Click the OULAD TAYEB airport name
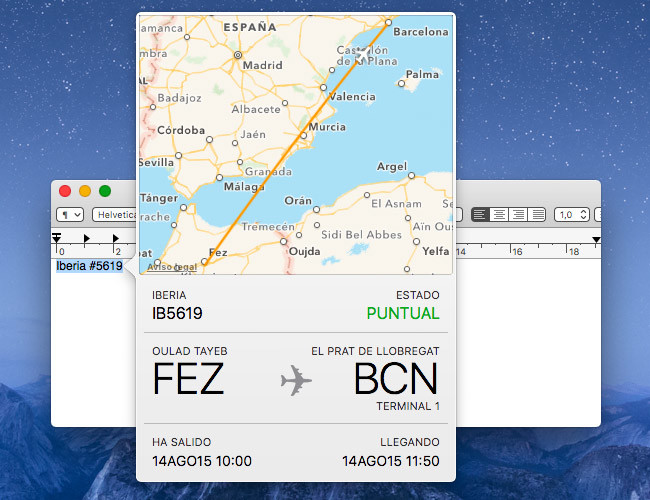Screen dimensions: 650x500 tap(190, 351)
